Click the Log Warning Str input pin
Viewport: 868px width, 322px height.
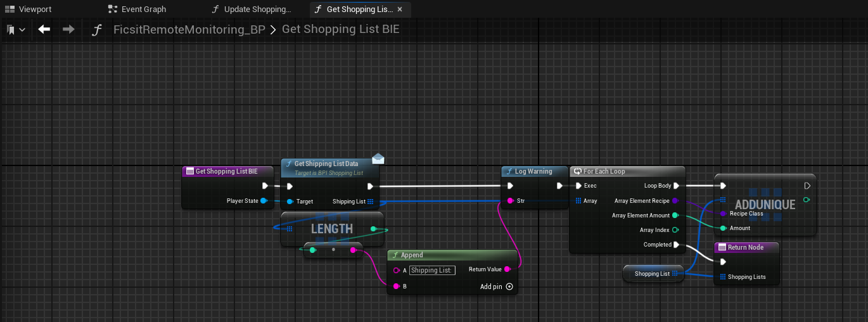pyautogui.click(x=510, y=201)
